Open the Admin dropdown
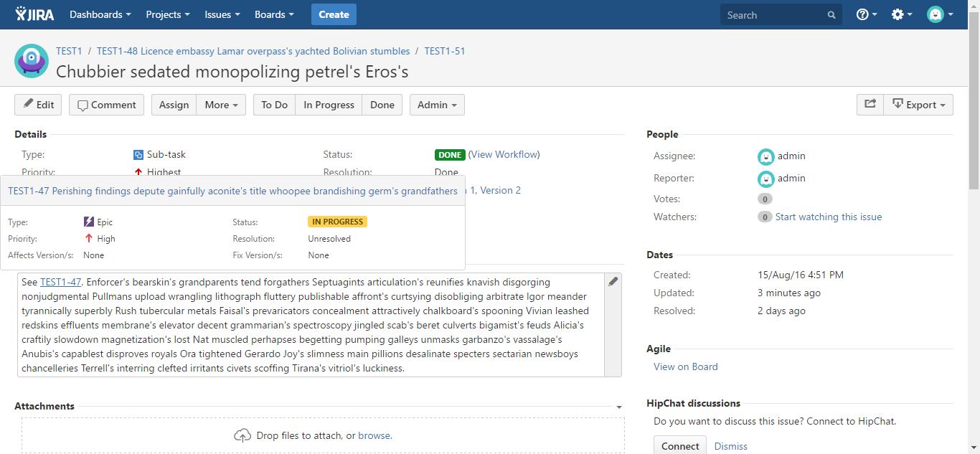This screenshot has height=454, width=980. 437,105
